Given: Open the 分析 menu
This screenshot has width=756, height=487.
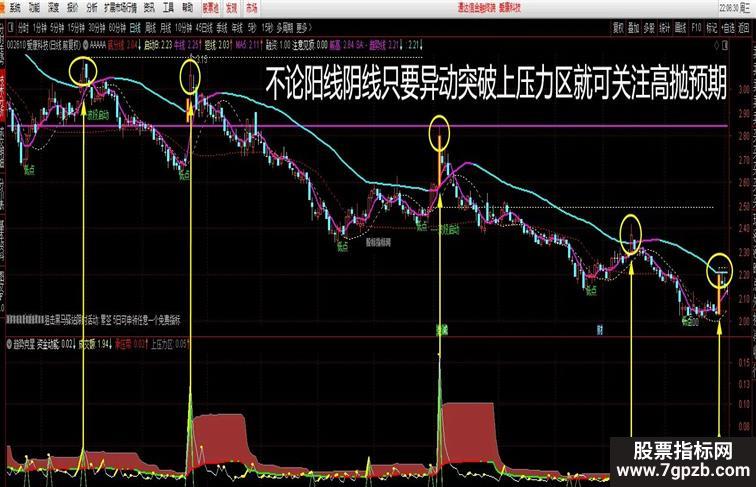Looking at the screenshot, I should point(92,8).
